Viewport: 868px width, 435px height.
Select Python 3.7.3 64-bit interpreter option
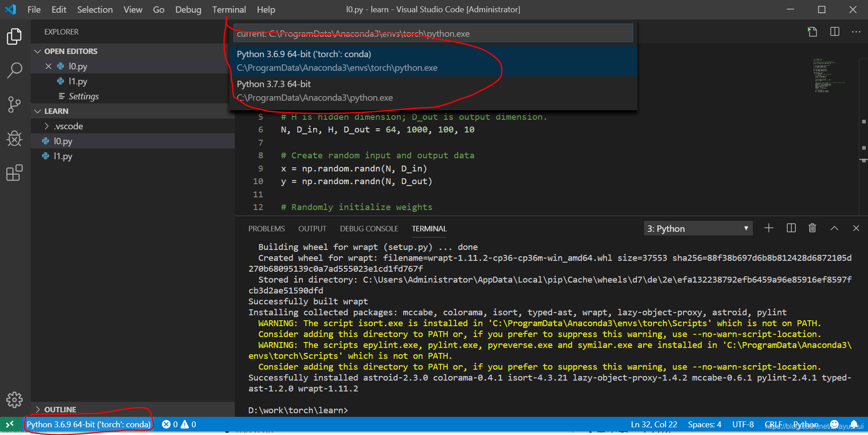tap(433, 91)
